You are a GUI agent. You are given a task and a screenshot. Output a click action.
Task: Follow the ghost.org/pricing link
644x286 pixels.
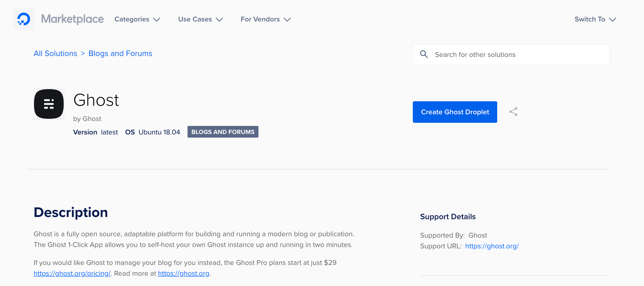coord(72,273)
